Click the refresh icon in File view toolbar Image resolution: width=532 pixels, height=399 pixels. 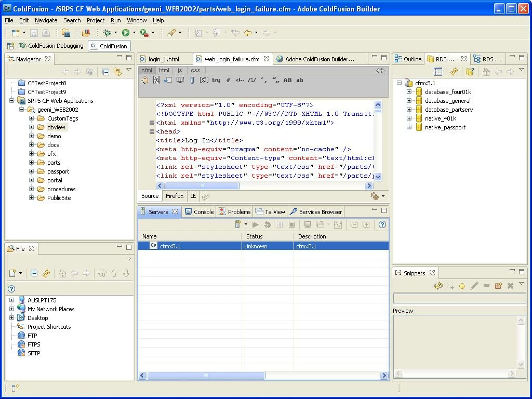[46, 273]
